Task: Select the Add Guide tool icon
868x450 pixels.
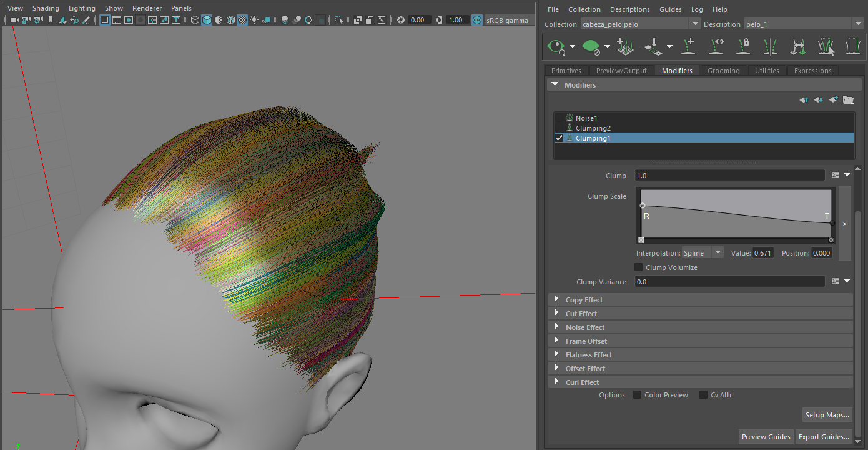Action: (x=688, y=46)
